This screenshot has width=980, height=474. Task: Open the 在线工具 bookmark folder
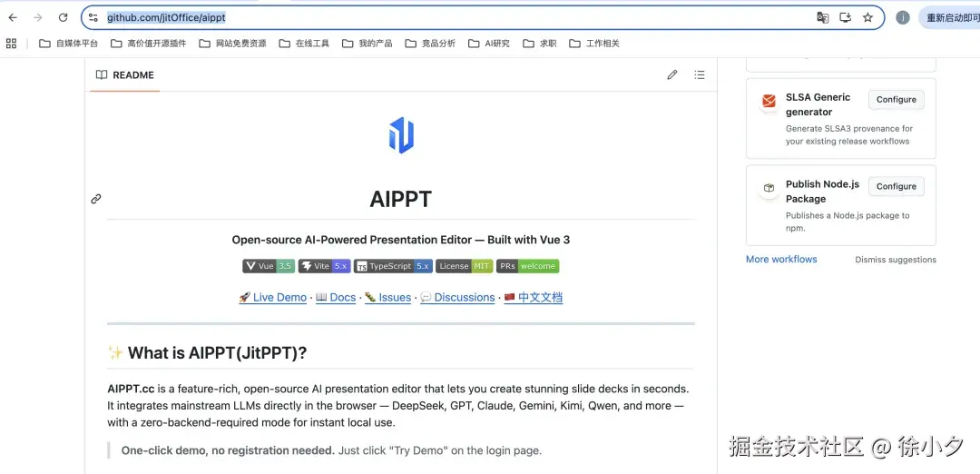tap(304, 44)
